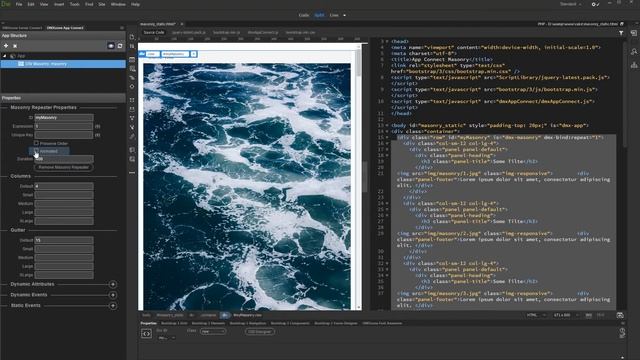The height and width of the screenshot is (360, 640).
Task: Click the HTML code toggle in Properties
Action: point(147,334)
